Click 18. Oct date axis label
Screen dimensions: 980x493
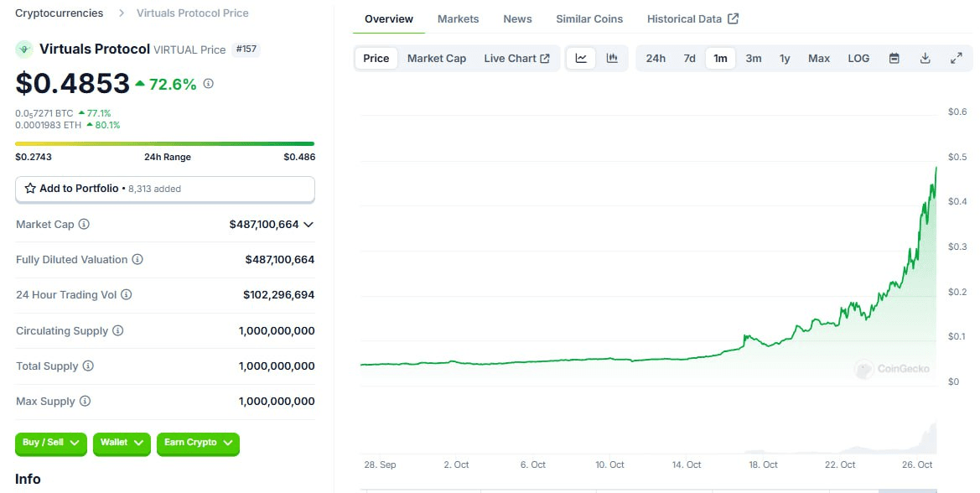tap(763, 464)
